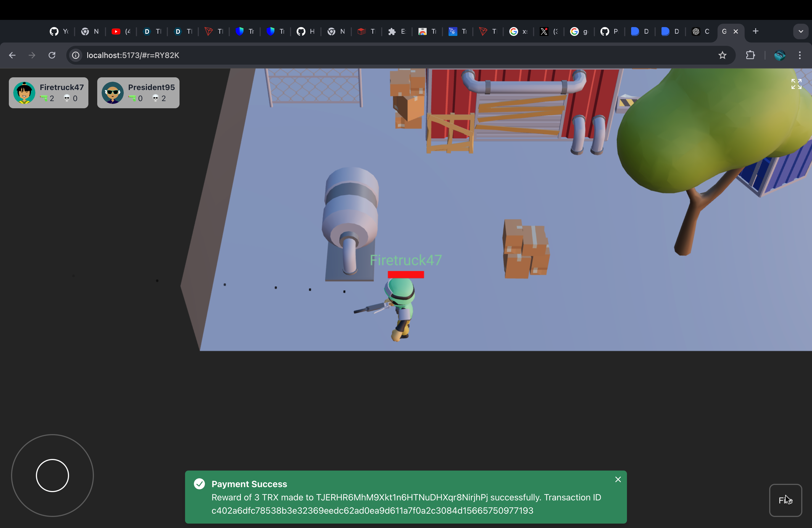Reload the page
The width and height of the screenshot is (812, 528).
point(52,55)
